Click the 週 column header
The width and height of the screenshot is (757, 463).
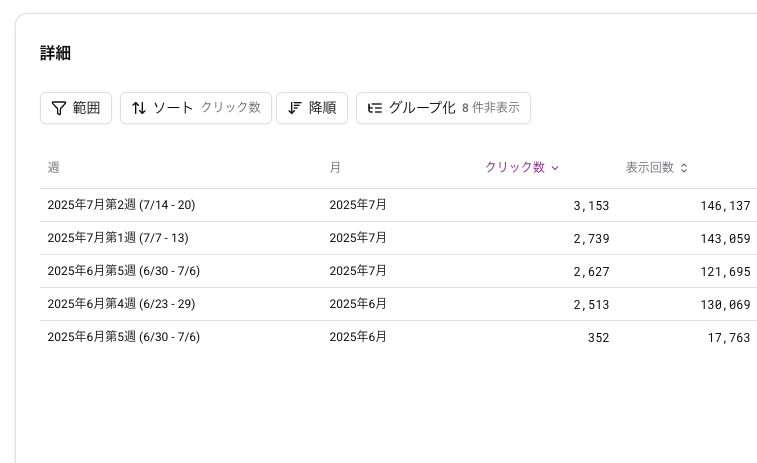(54, 168)
